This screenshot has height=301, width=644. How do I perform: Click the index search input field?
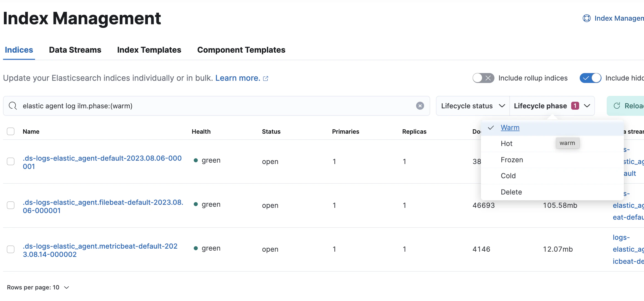217,106
